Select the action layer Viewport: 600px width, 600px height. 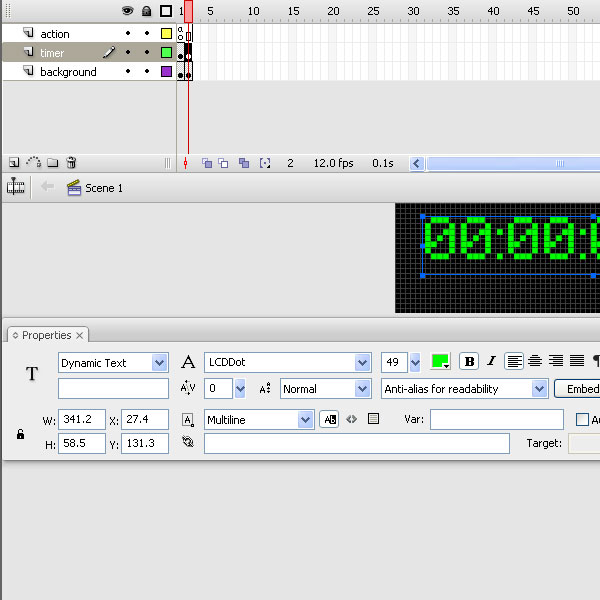coord(55,34)
